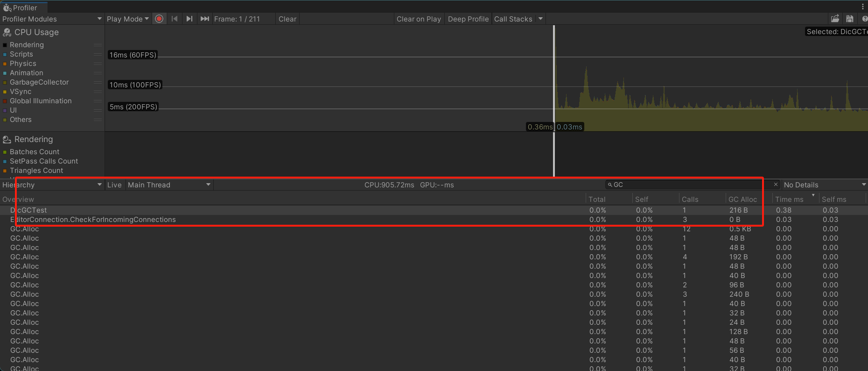Click the CPU Usage module icon
This screenshot has height=371, width=868.
[7, 32]
